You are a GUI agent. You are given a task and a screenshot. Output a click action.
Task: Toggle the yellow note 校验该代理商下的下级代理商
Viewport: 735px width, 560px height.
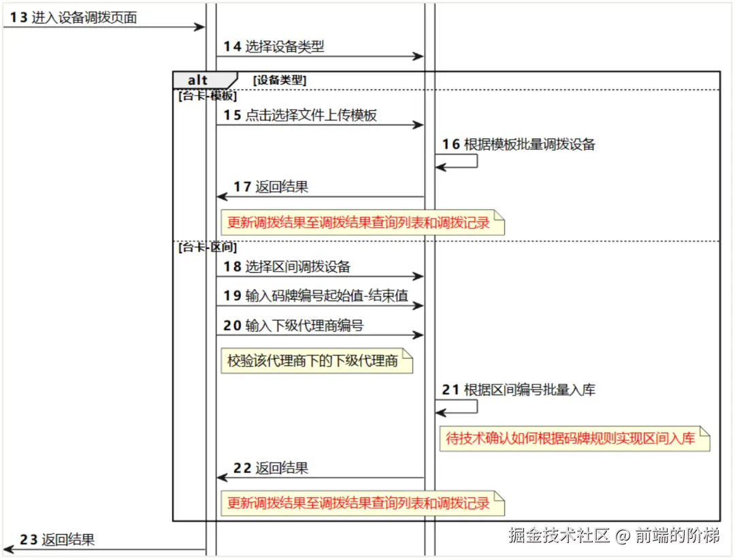coord(315,361)
